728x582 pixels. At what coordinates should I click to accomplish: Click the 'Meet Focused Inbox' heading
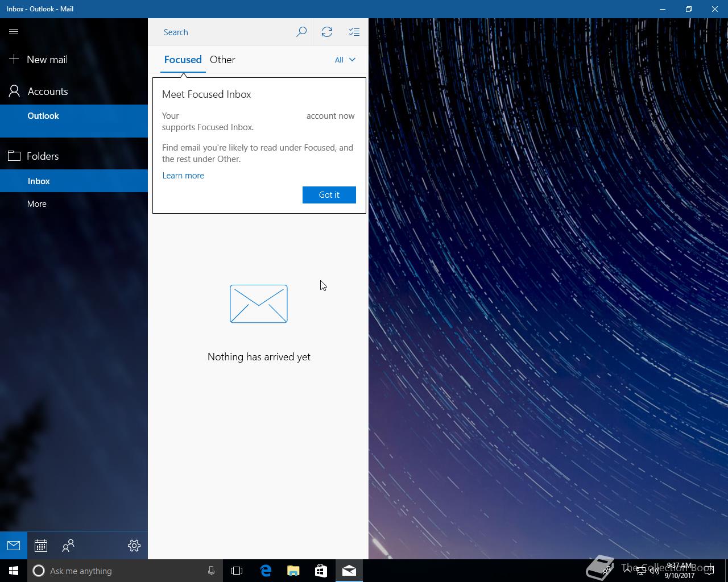coord(206,94)
